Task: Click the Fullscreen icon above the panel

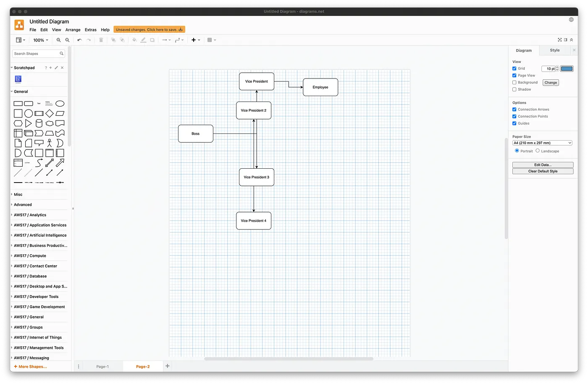Action: tap(559, 39)
